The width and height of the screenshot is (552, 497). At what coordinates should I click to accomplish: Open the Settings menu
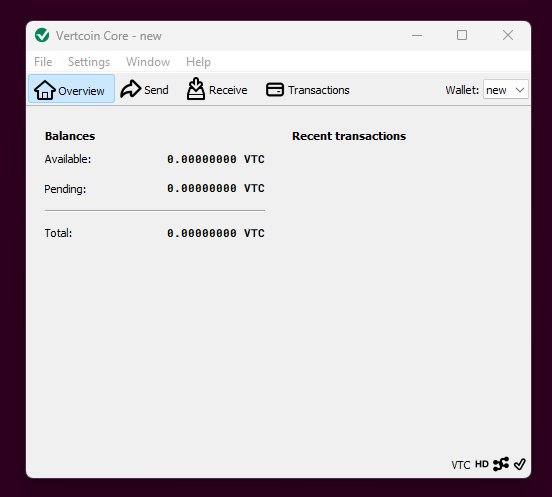click(x=89, y=62)
